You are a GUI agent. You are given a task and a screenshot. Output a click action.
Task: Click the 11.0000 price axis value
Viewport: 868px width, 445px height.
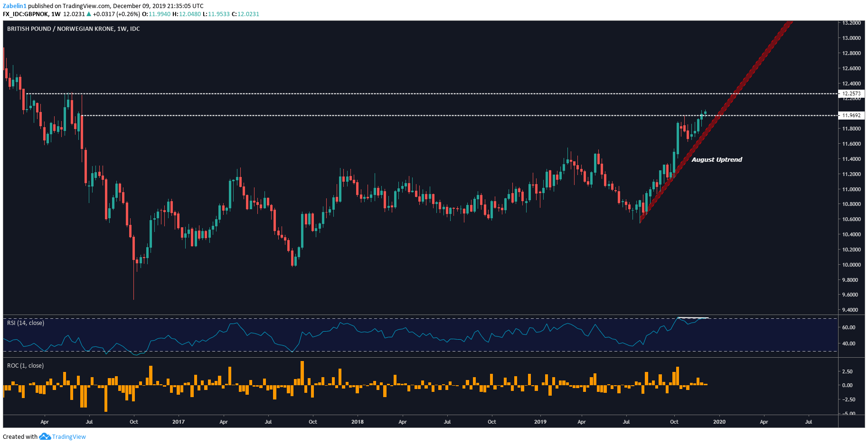851,189
